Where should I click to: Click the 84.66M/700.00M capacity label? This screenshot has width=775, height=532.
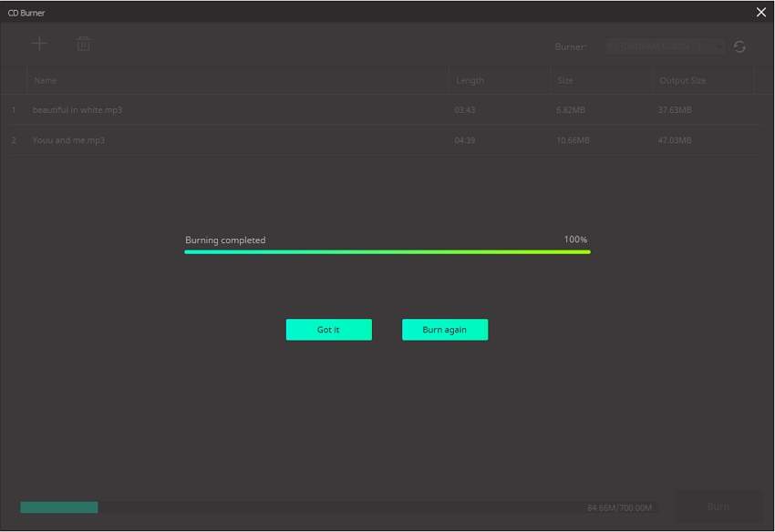click(620, 507)
